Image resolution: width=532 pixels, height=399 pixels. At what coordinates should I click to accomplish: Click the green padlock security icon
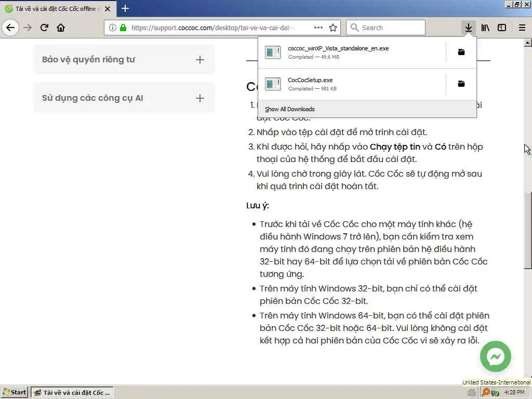[x=123, y=28]
